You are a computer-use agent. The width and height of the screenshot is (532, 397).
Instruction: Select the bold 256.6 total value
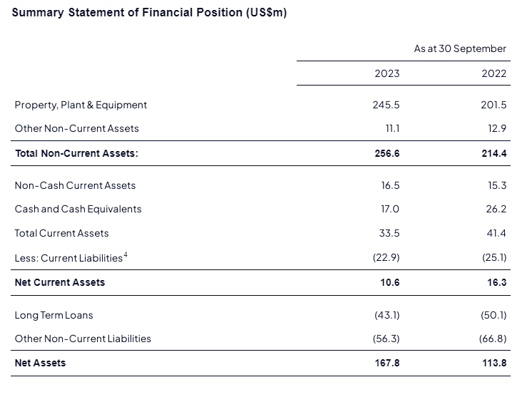tap(386, 153)
